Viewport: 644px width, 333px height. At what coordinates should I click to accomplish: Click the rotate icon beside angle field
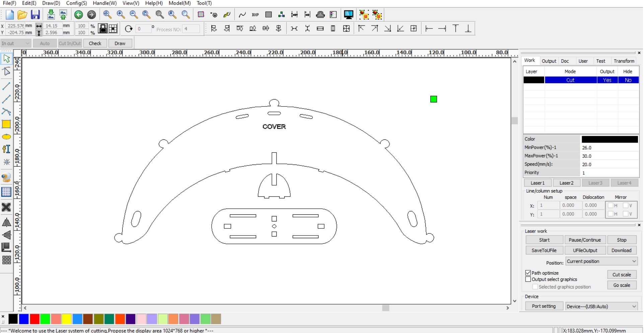point(129,29)
